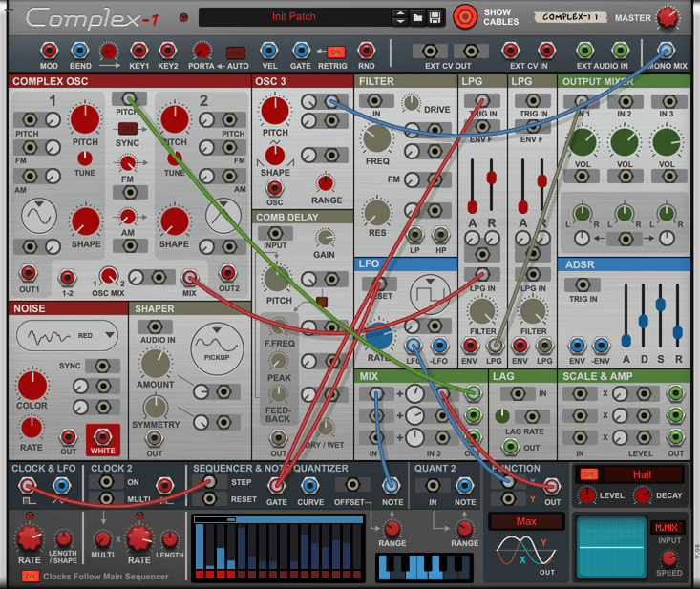Click the Filter LP output jack
The width and height of the screenshot is (700, 589).
click(x=415, y=234)
